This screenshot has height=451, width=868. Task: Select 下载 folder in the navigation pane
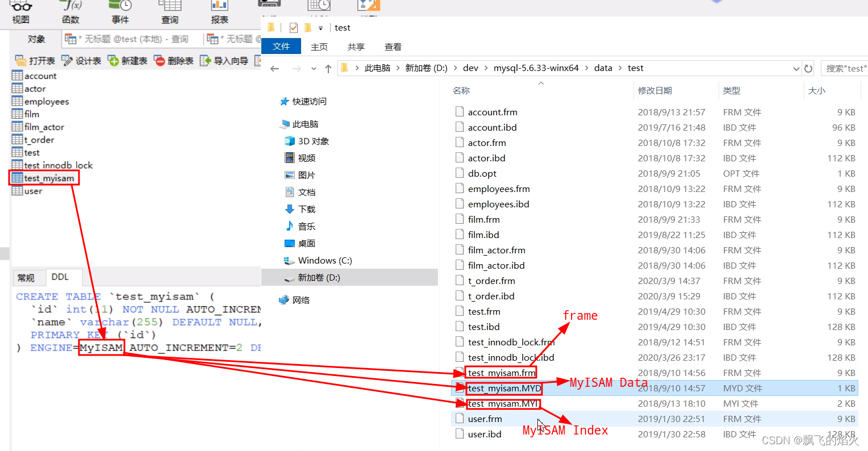click(x=300, y=210)
